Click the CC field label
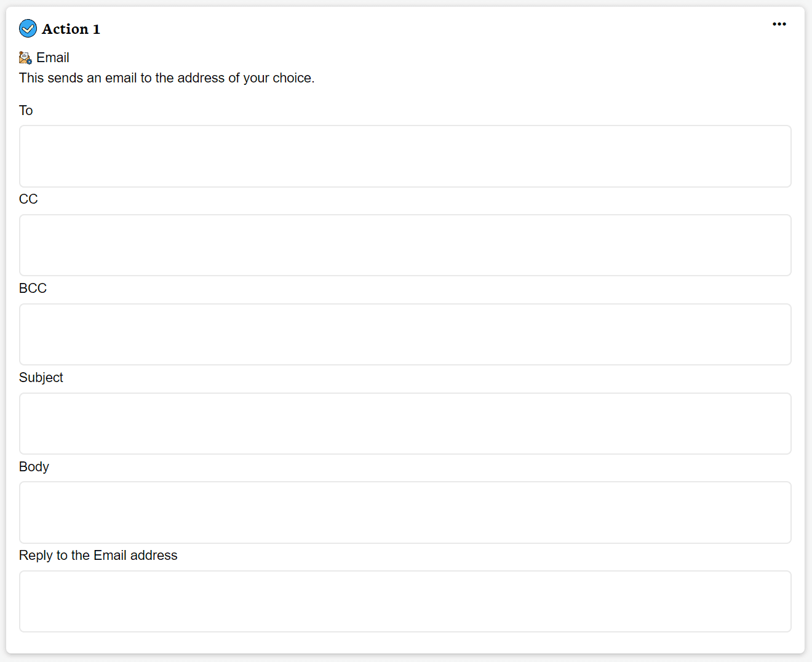 28,199
